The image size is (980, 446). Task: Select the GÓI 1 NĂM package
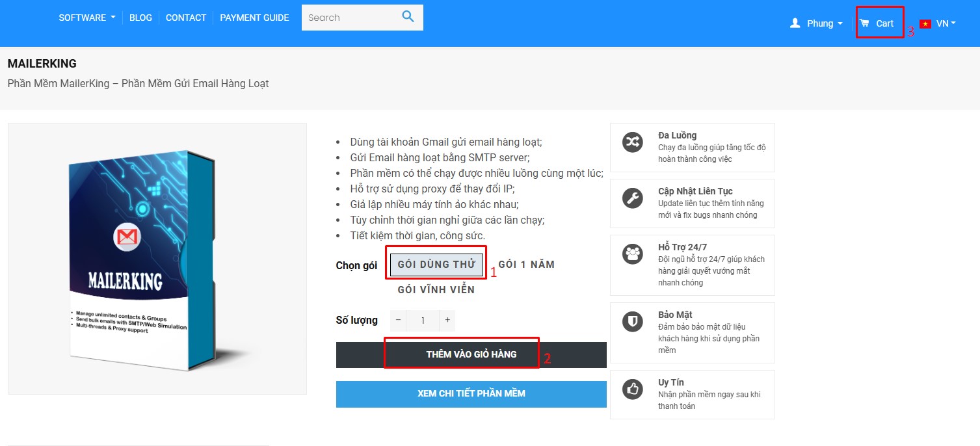526,265
